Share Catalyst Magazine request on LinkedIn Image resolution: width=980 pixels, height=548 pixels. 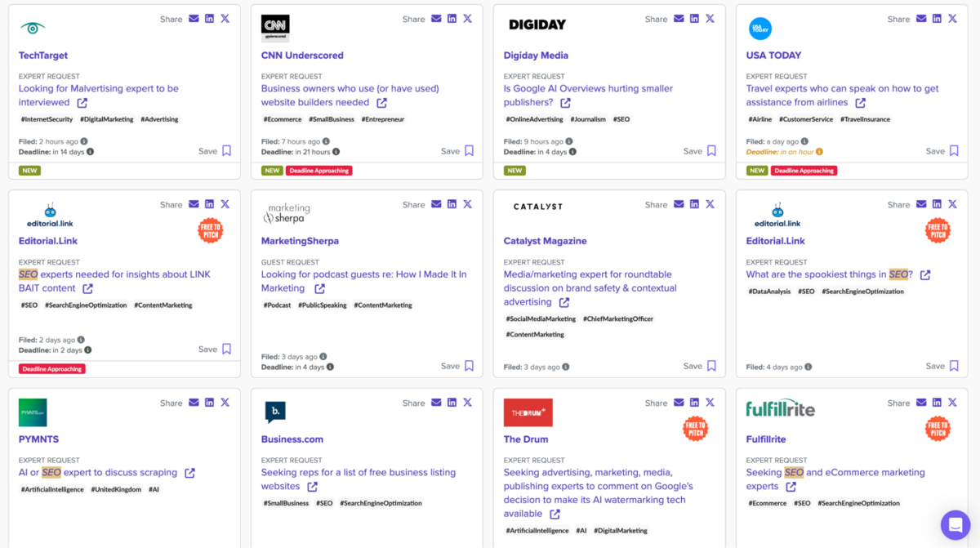(694, 205)
